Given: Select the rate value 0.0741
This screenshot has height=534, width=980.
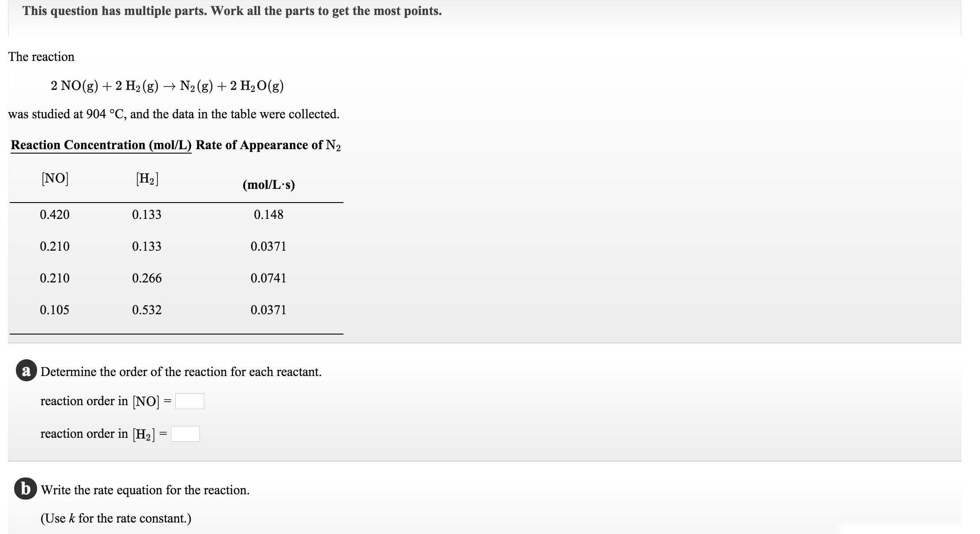Looking at the screenshot, I should point(268,278).
